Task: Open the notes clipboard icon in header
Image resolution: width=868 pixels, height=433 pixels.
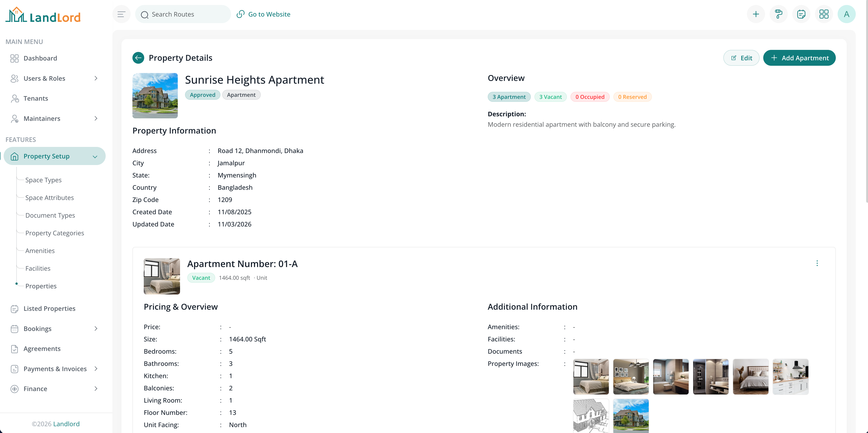Action: pyautogui.click(x=801, y=14)
